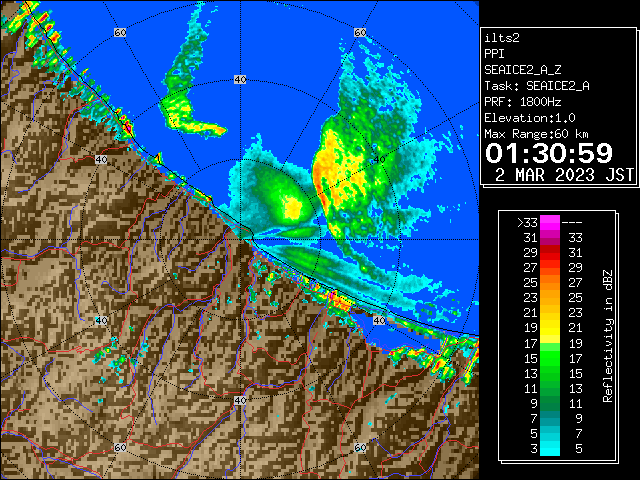Pick the orange 25–27 dBZ legend color band
Screen dimensions: 640x480
tap(550, 282)
